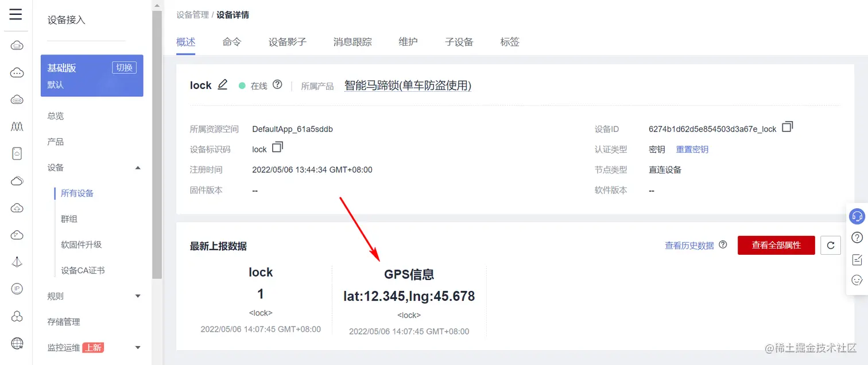The width and height of the screenshot is (868, 365).
Task: Copy the 设备ID value
Action: pos(788,127)
